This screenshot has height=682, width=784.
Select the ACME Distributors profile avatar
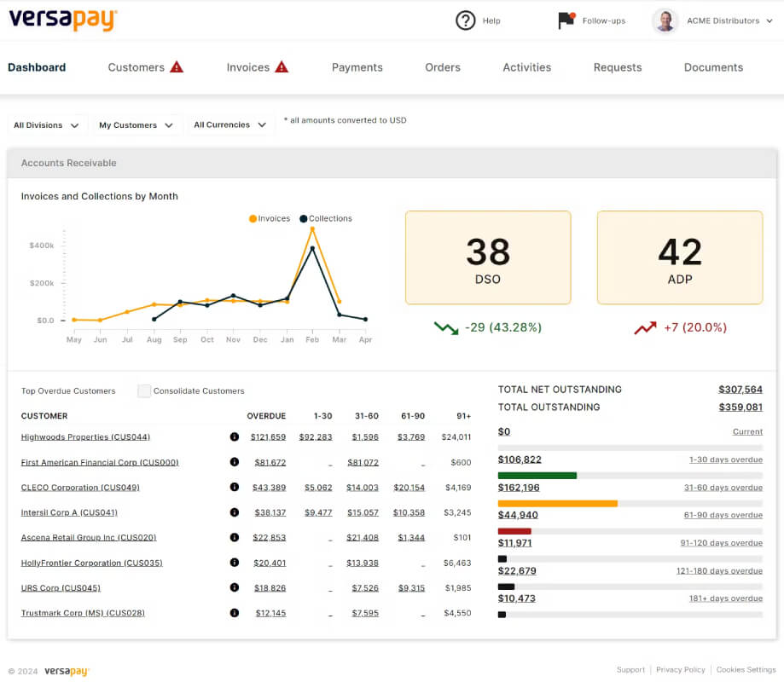[665, 21]
